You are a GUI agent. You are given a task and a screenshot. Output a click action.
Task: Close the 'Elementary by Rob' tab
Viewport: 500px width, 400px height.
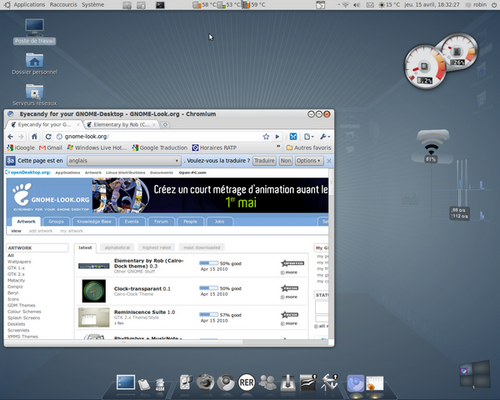click(x=154, y=125)
